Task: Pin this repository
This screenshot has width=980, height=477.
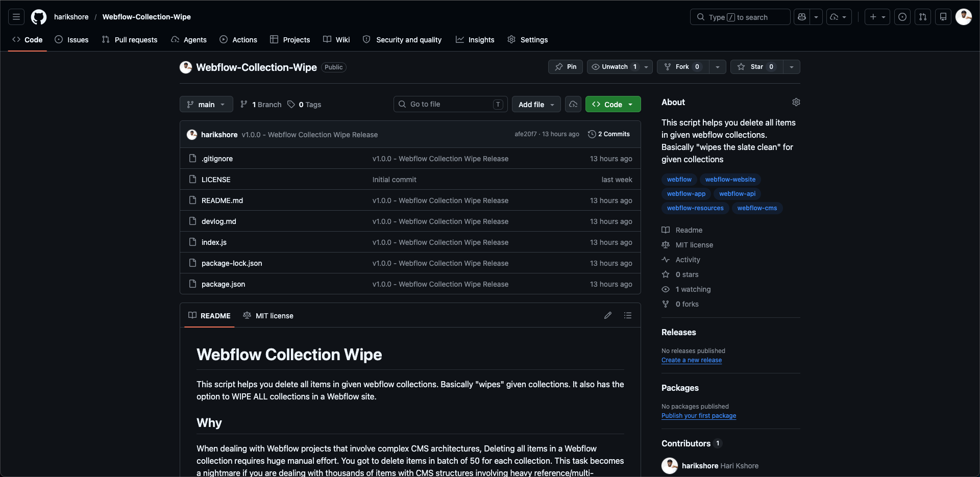Action: (566, 67)
